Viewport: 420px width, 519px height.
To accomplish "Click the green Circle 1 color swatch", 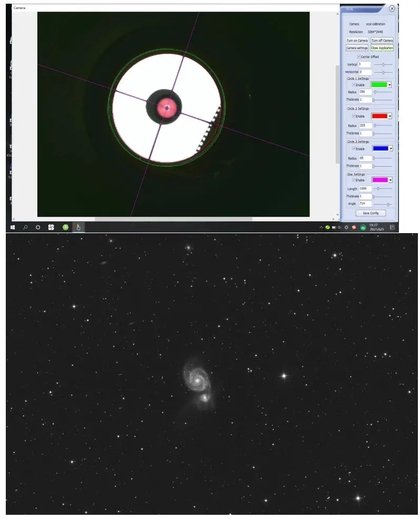I will [x=379, y=85].
